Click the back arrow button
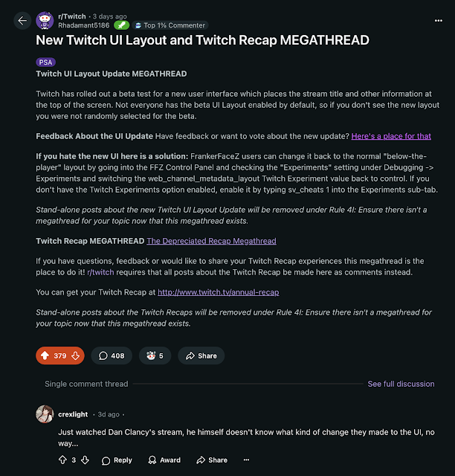The height and width of the screenshot is (476, 455). [x=22, y=21]
